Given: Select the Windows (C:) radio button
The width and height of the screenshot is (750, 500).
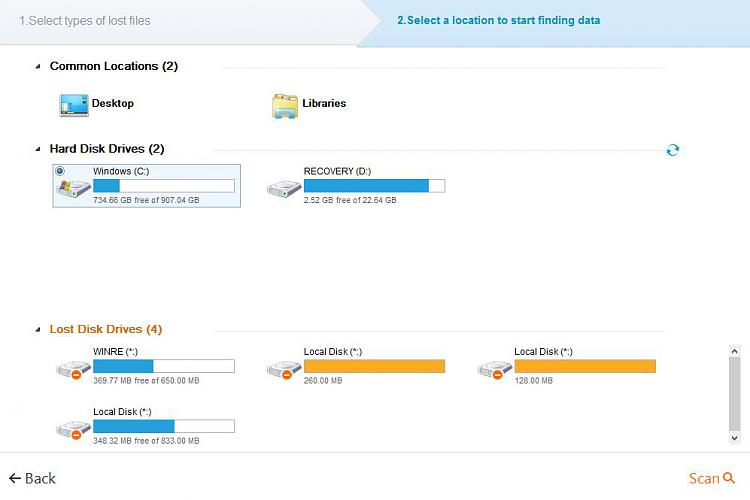Looking at the screenshot, I should click(x=60, y=171).
